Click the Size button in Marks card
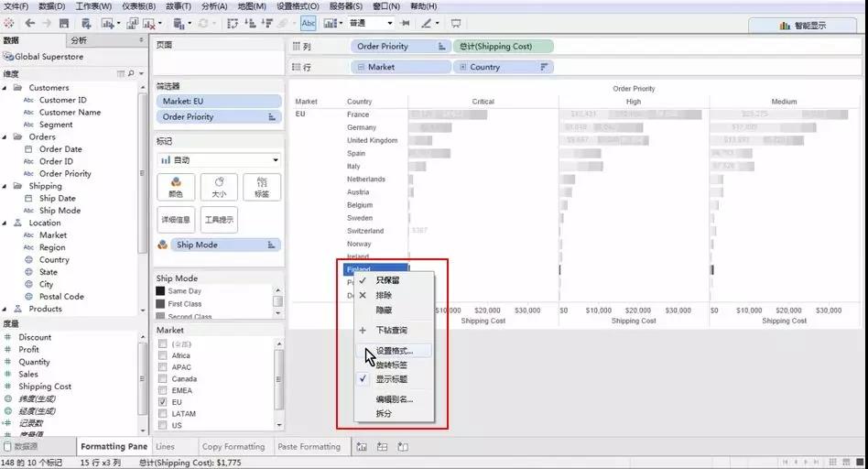Screen dimensions: 868x469 (219, 187)
